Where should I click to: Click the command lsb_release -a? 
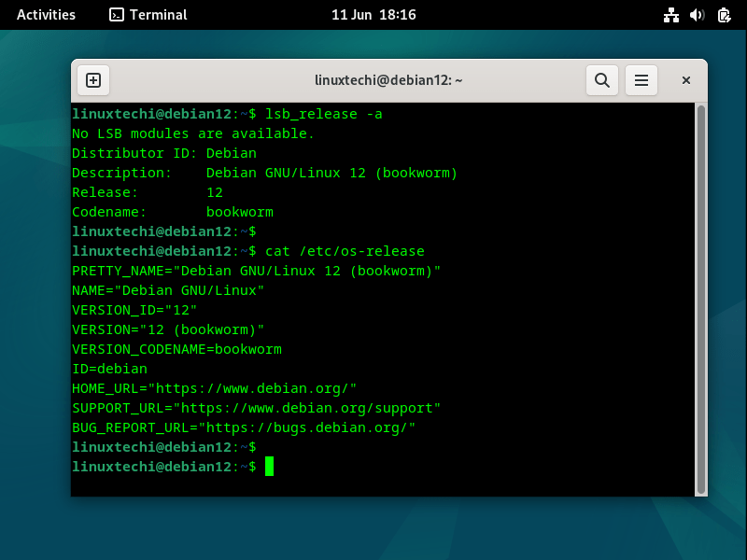[x=323, y=114]
